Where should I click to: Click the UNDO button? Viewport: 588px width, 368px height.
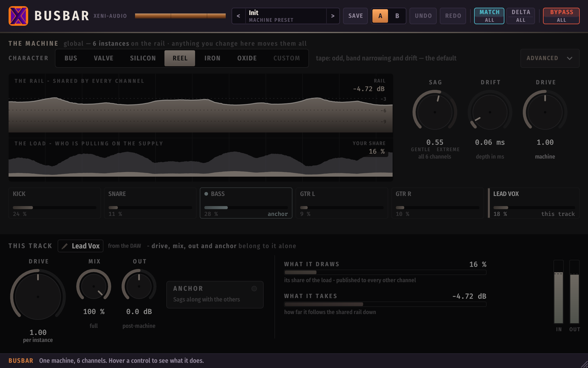(423, 16)
